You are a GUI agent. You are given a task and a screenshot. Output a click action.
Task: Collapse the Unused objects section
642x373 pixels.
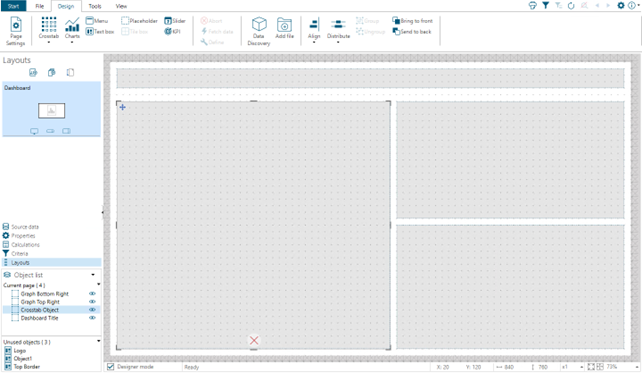(98, 341)
